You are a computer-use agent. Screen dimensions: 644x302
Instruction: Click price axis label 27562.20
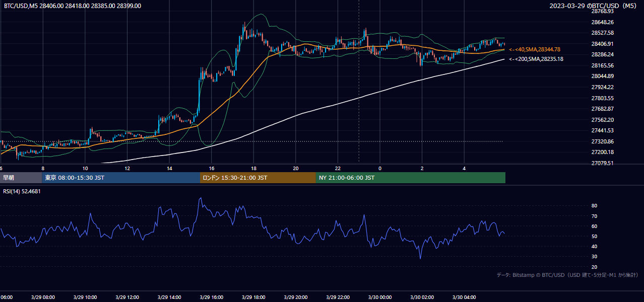602,120
